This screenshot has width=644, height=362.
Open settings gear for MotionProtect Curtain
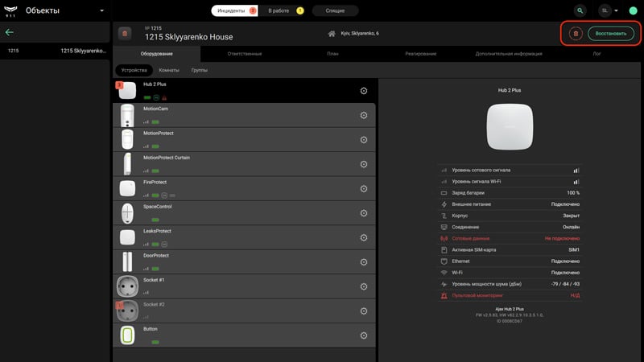pos(364,164)
